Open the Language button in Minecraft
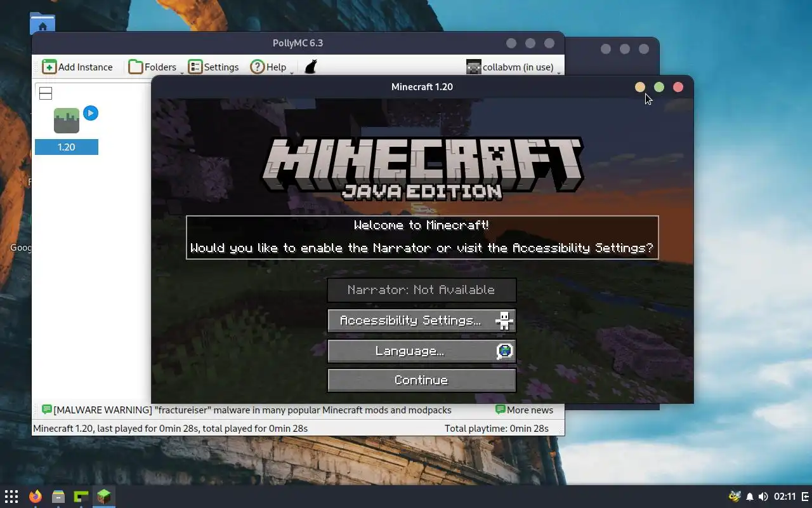Screen dimensions: 812x508 [421, 351]
